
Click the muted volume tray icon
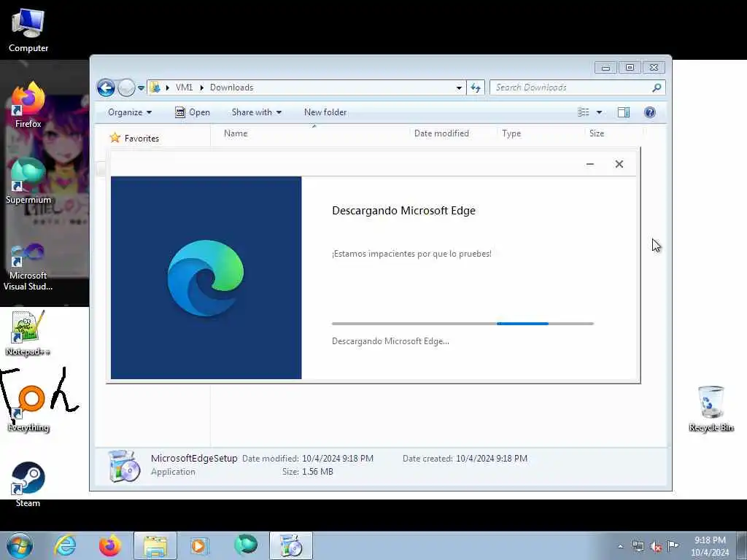coord(656,546)
